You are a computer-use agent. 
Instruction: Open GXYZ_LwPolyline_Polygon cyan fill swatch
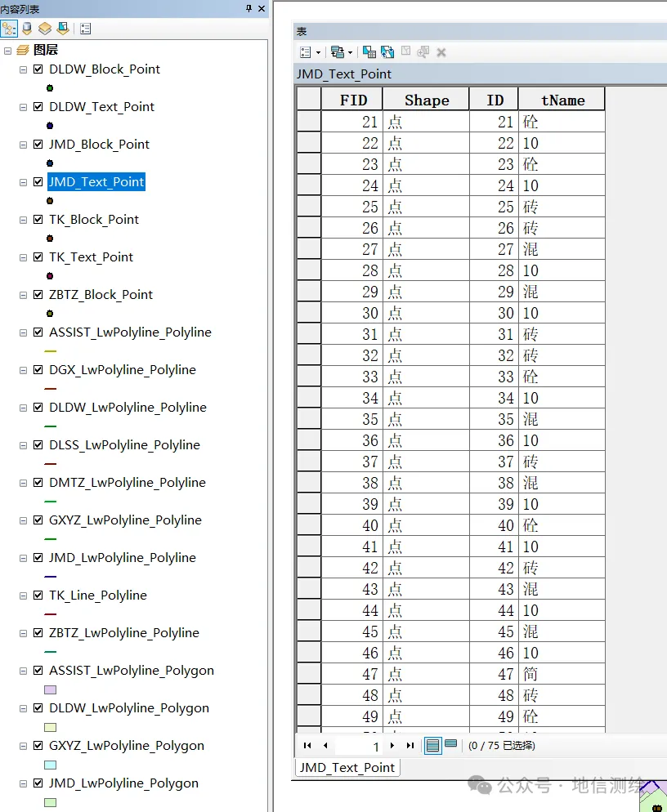51,765
